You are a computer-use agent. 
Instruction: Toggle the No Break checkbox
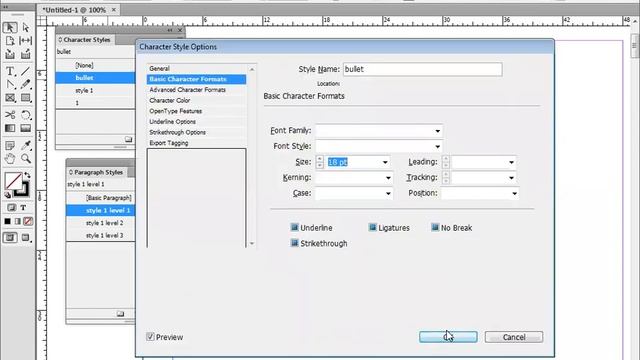click(435, 227)
